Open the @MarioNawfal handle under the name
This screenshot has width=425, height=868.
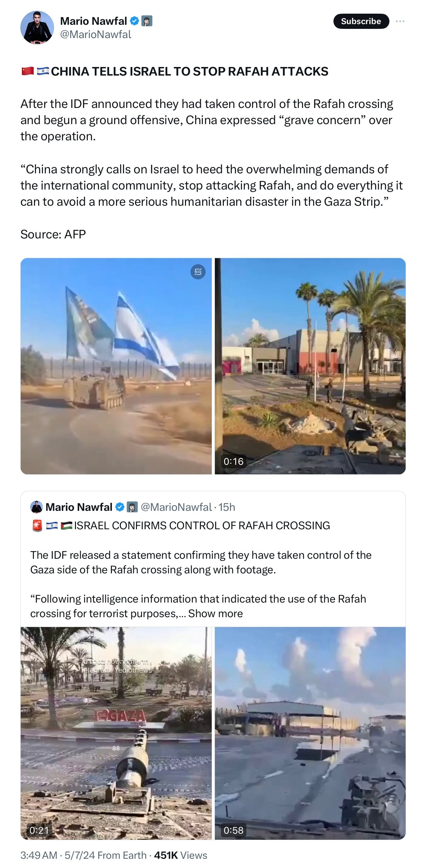[x=96, y=34]
